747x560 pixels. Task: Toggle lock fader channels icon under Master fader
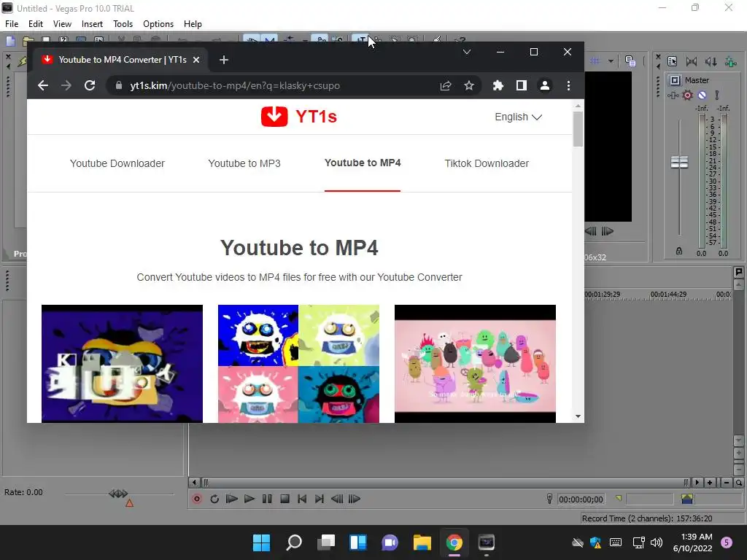(679, 251)
